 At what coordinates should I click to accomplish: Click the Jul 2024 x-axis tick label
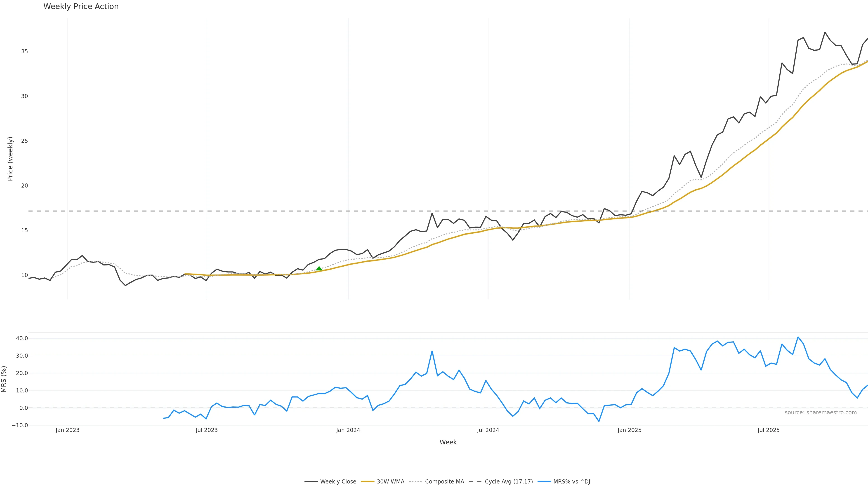[x=488, y=430]
